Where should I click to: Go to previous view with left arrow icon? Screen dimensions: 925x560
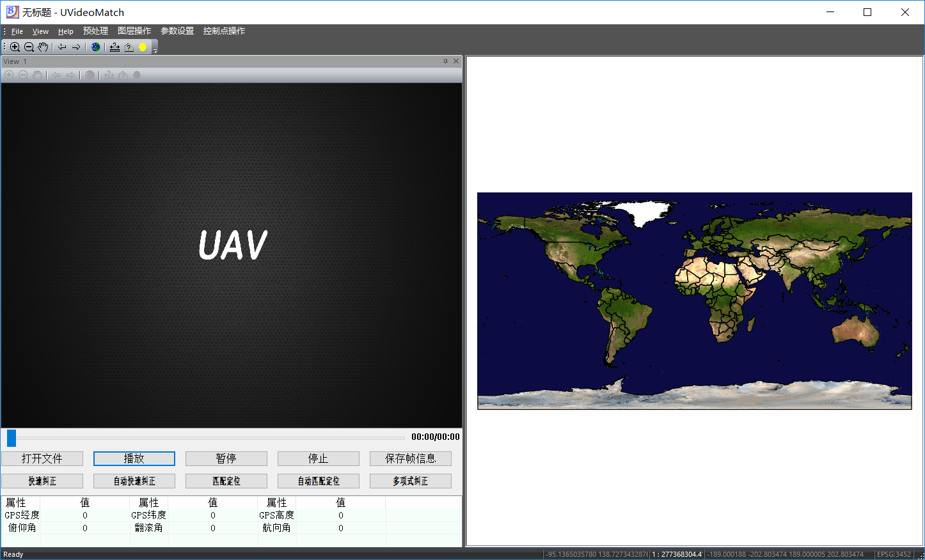(x=62, y=47)
